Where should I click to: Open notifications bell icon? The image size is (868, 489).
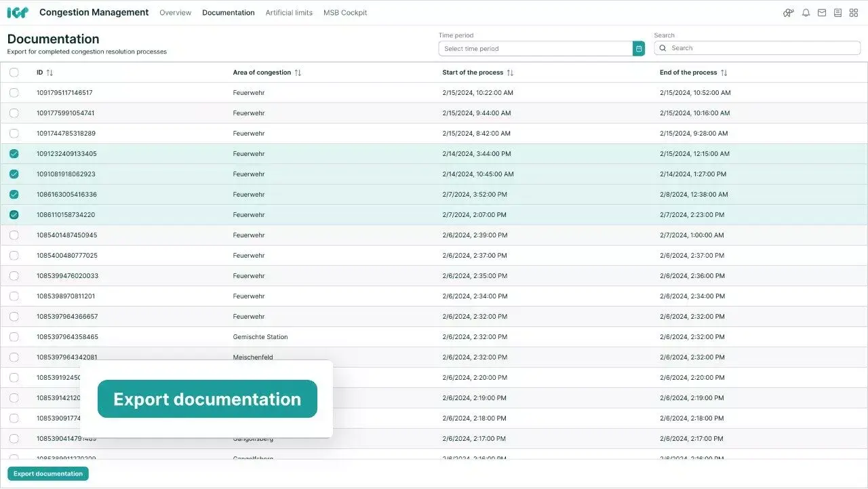[806, 12]
